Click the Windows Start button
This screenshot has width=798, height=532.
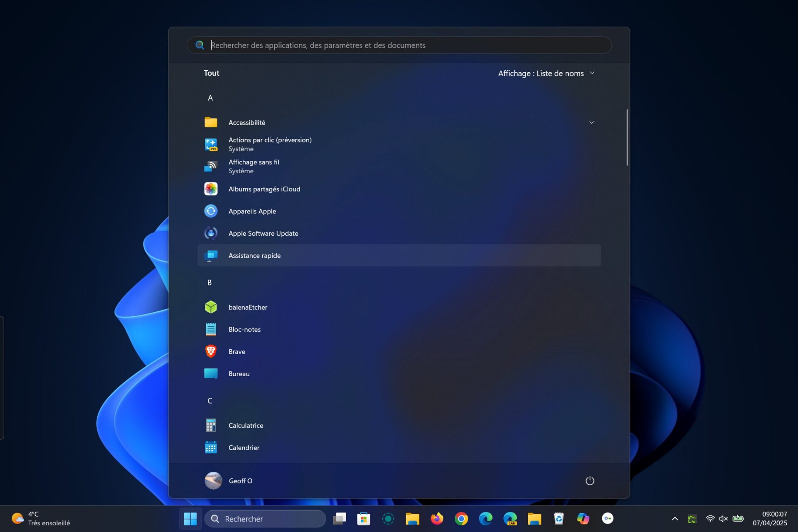pyautogui.click(x=190, y=519)
